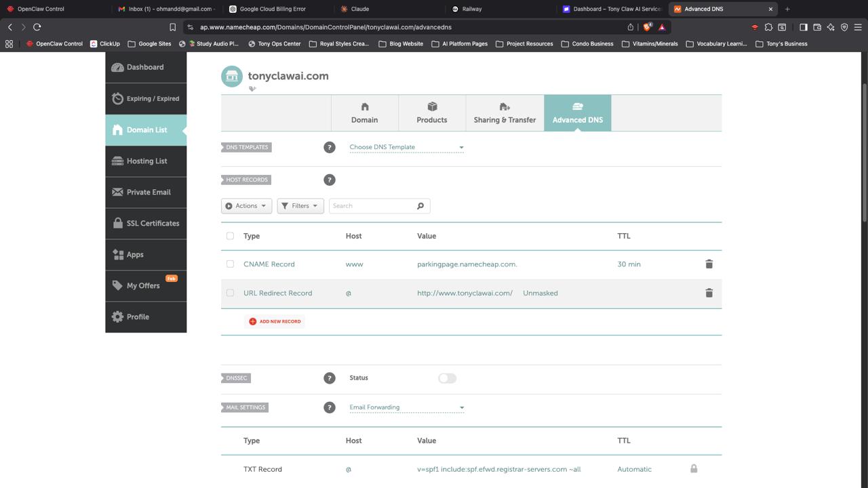Switch to the Sharing & Transfer tab
This screenshot has width=868, height=488.
[505, 113]
